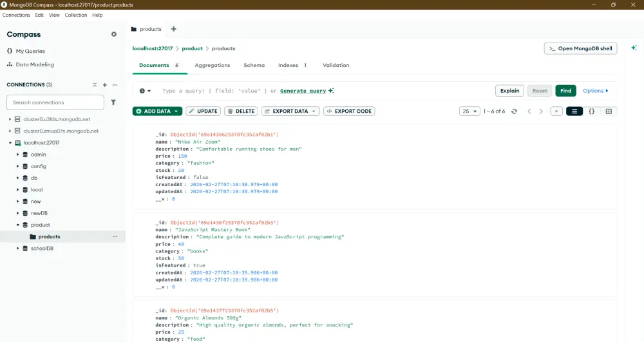Collapse the product database
The height and width of the screenshot is (342, 644).
(x=17, y=225)
